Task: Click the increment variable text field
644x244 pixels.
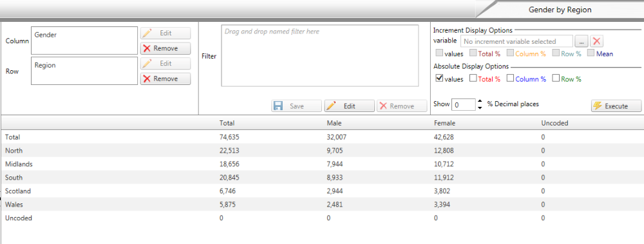Action: (x=516, y=41)
